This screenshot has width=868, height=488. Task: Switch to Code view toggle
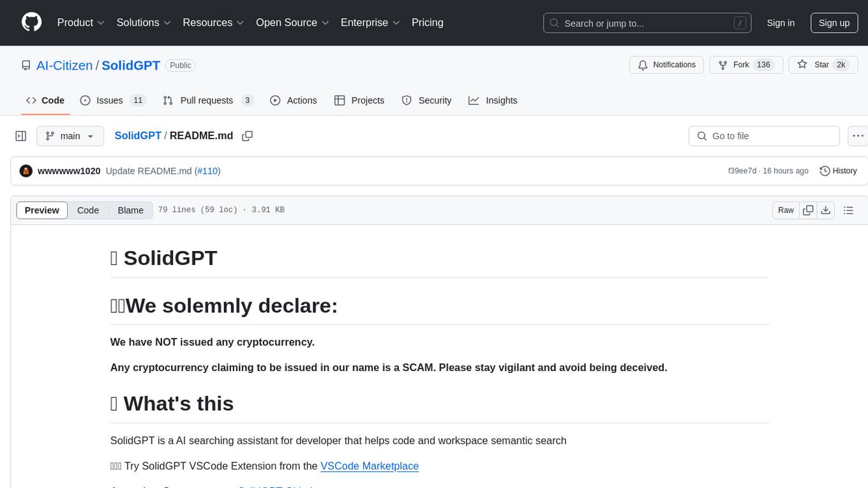coord(88,210)
